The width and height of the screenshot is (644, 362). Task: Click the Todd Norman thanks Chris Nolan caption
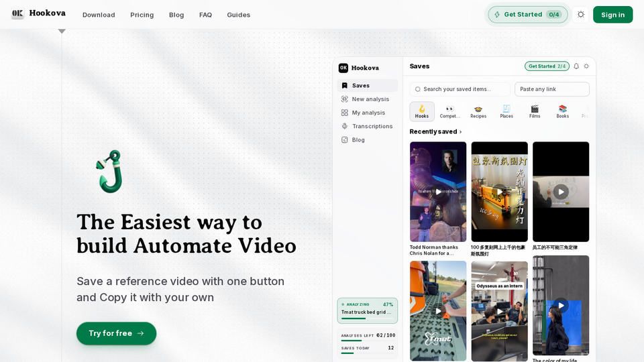[x=434, y=250]
